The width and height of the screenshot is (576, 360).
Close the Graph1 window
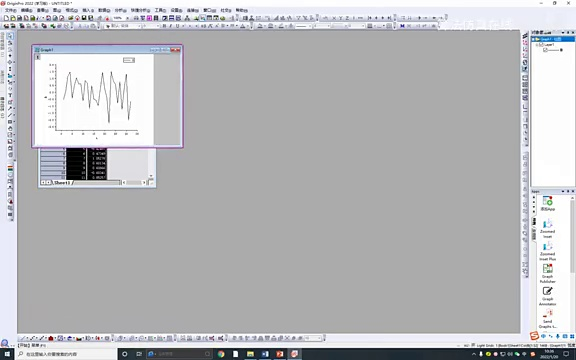click(176, 50)
